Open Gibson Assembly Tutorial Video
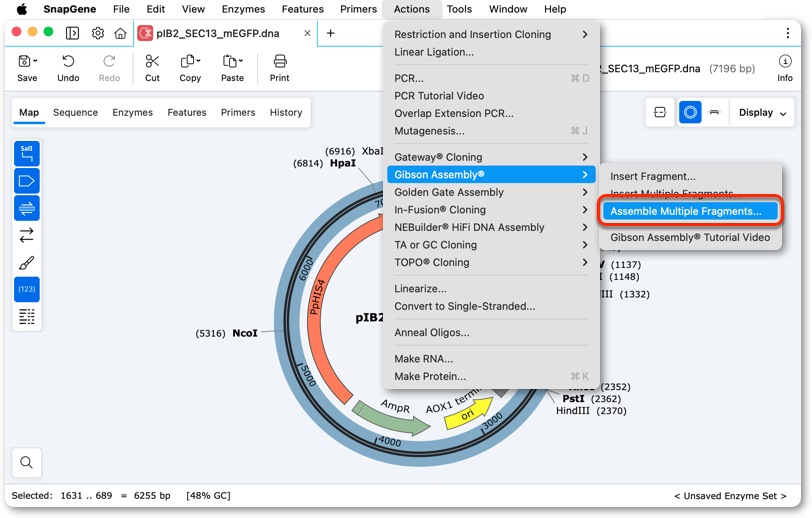 [690, 238]
